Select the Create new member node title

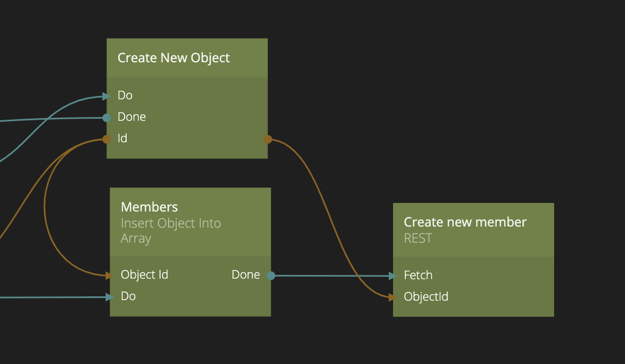[465, 222]
